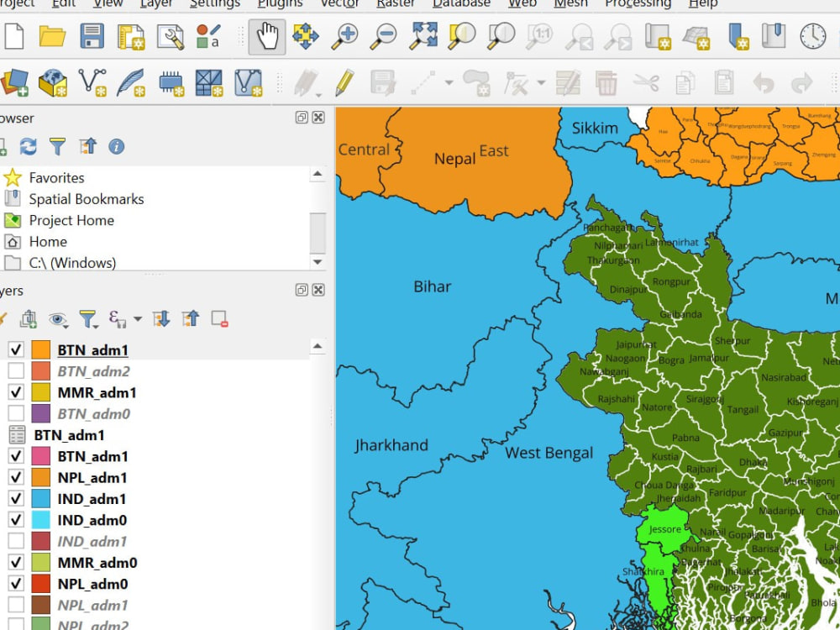Click the NPL_adm0 red color swatch
This screenshot has width=840, height=630.
[40, 584]
